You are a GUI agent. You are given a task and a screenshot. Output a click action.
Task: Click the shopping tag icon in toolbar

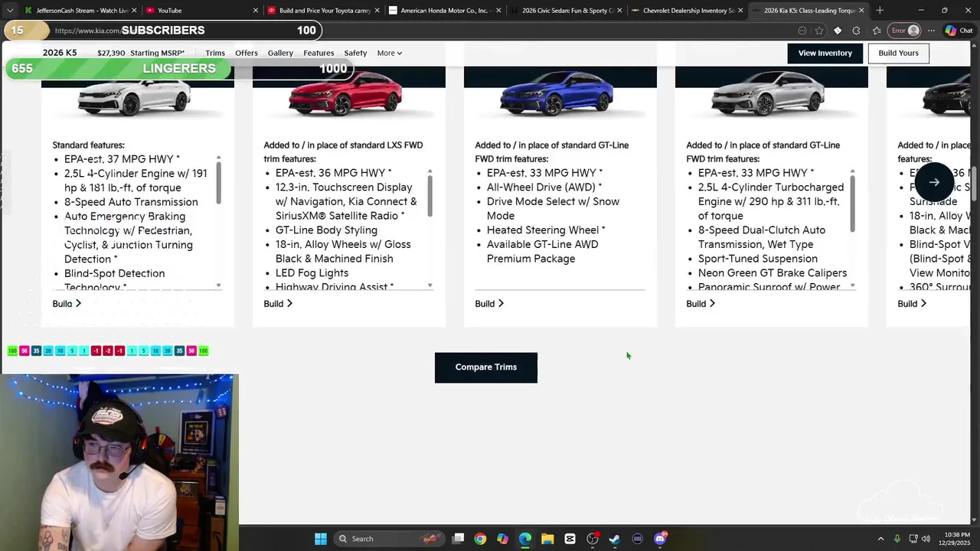(x=838, y=31)
